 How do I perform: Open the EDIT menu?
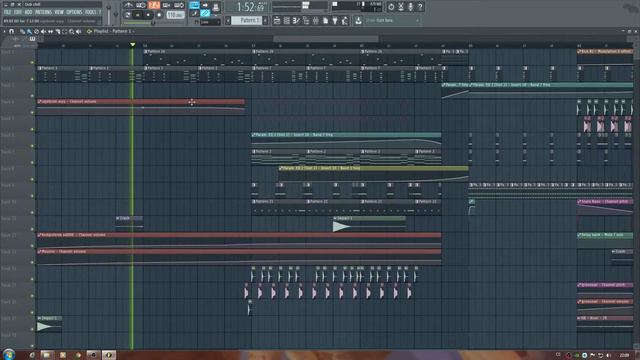tap(18, 12)
